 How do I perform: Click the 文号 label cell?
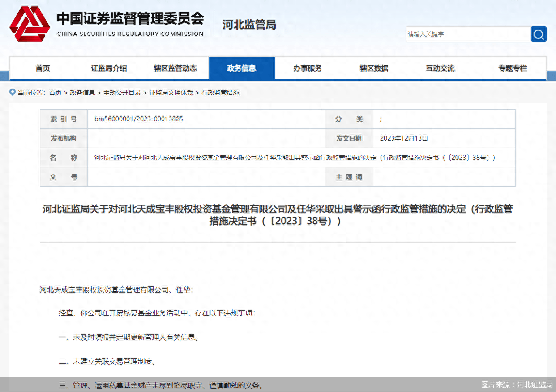[64, 177]
